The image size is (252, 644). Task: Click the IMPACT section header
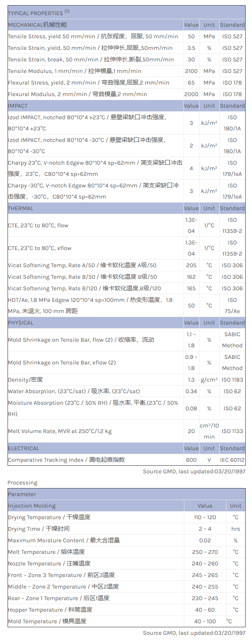click(18, 106)
